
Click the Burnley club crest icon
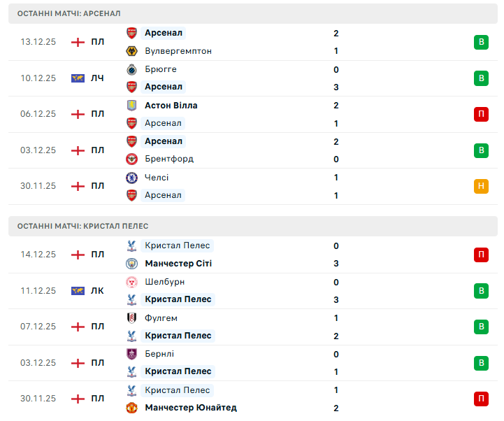(x=131, y=354)
